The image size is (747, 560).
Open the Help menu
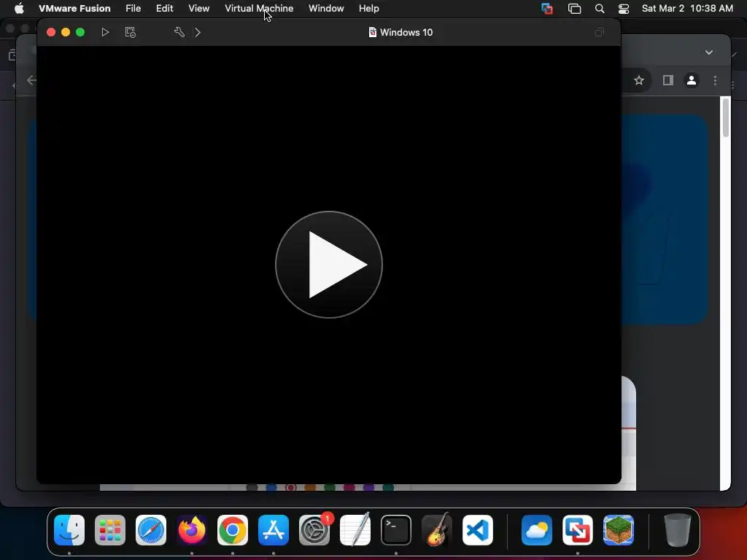pyautogui.click(x=368, y=8)
